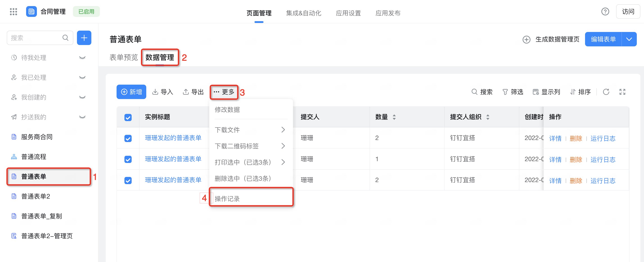The width and height of the screenshot is (644, 262).
Task: Add a new page with plus button
Action: click(84, 38)
